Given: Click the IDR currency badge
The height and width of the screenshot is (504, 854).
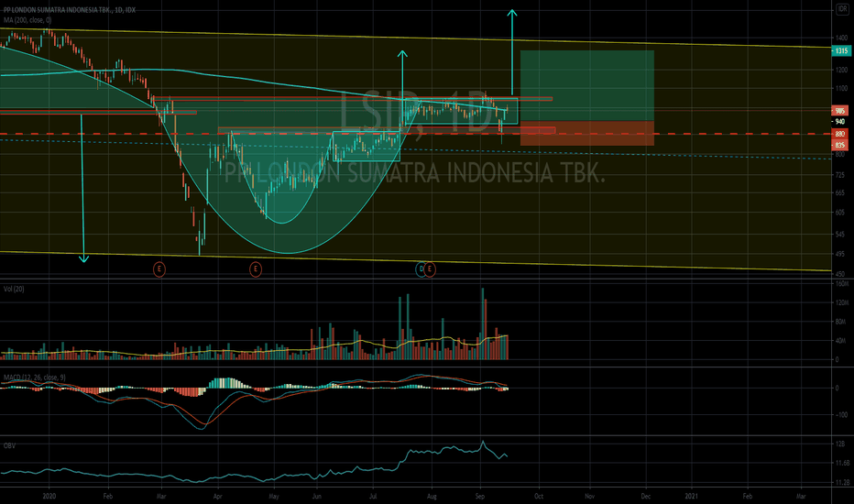Looking at the screenshot, I should coord(843,9).
